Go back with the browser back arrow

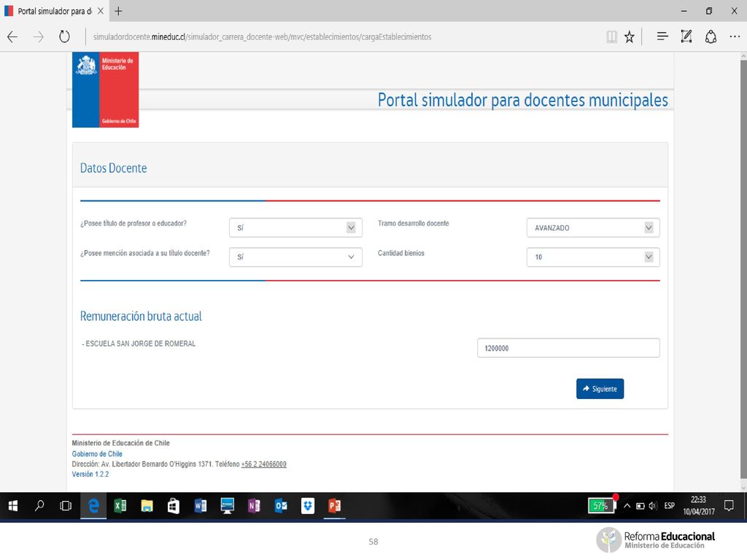click(12, 36)
